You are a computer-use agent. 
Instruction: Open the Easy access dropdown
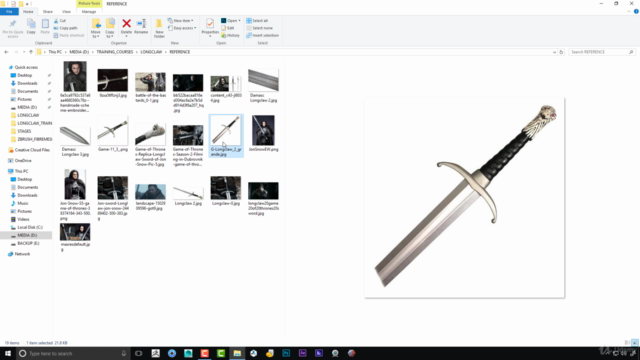[x=182, y=28]
